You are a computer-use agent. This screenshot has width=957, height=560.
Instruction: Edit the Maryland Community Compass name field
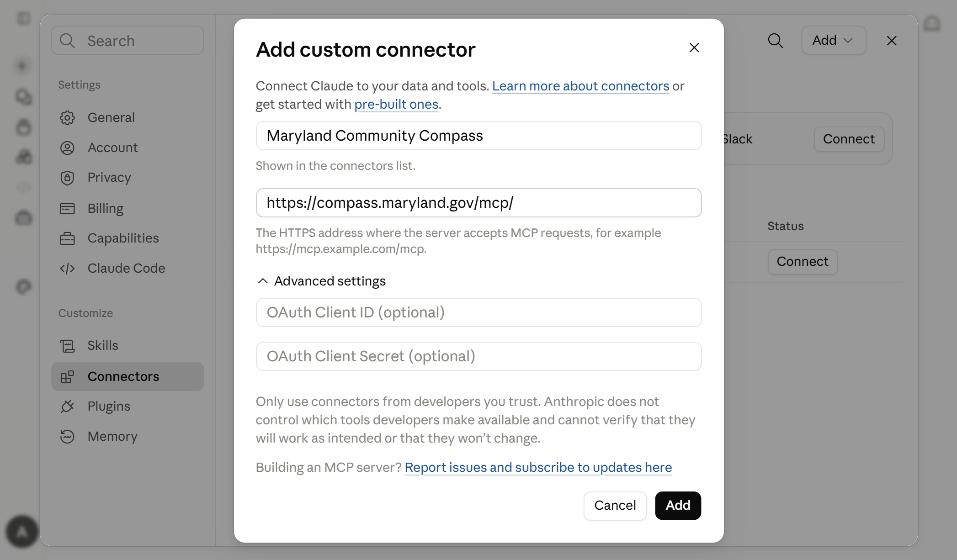point(478,136)
